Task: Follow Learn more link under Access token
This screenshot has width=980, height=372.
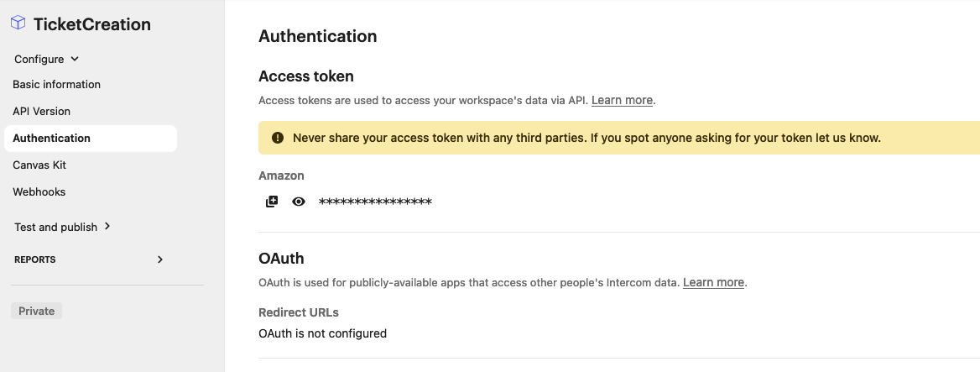Action: pos(622,100)
